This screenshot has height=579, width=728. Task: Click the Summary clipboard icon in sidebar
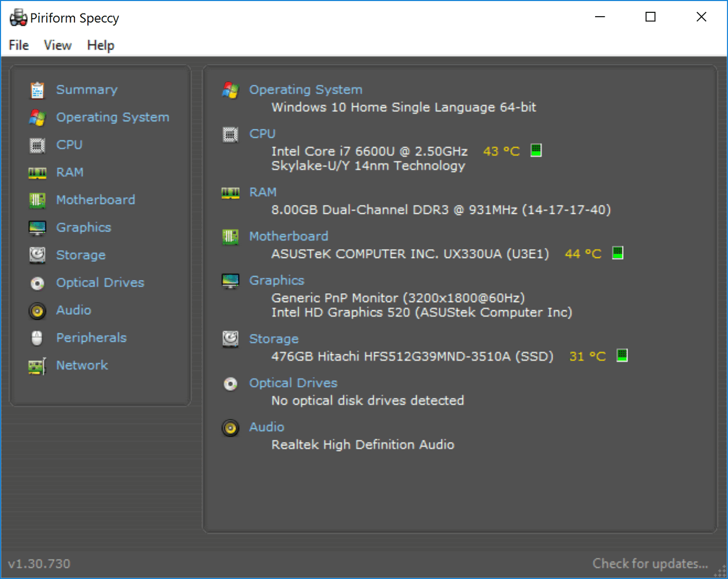37,90
